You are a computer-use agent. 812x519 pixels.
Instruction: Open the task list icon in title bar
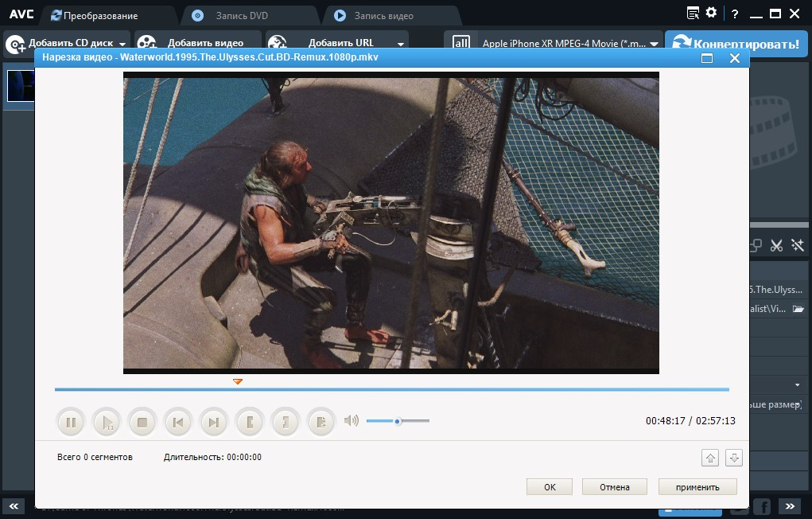coord(693,14)
